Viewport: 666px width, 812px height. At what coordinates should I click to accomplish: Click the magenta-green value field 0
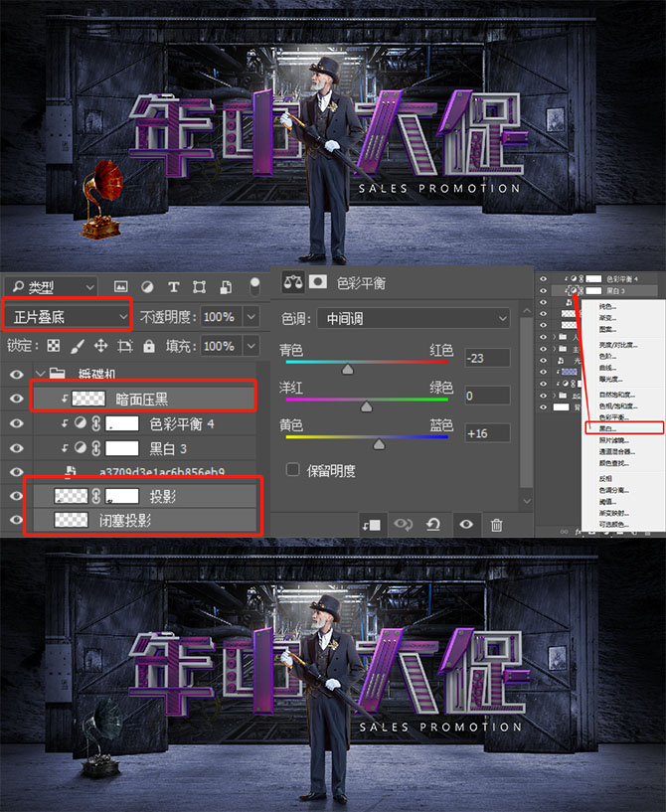click(x=487, y=396)
